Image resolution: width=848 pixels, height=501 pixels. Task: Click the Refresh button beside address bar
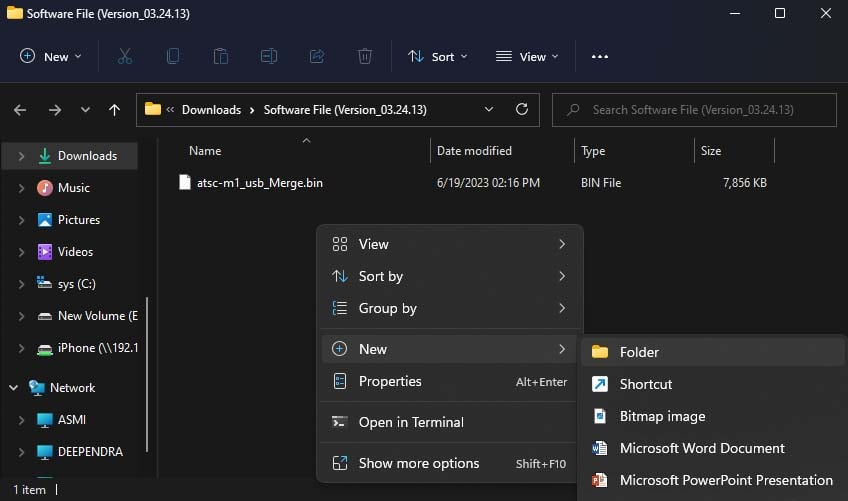pyautogui.click(x=521, y=110)
